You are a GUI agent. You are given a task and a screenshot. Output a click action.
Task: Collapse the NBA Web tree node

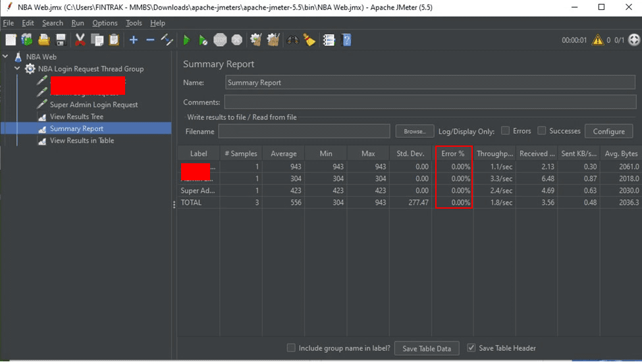(x=6, y=57)
